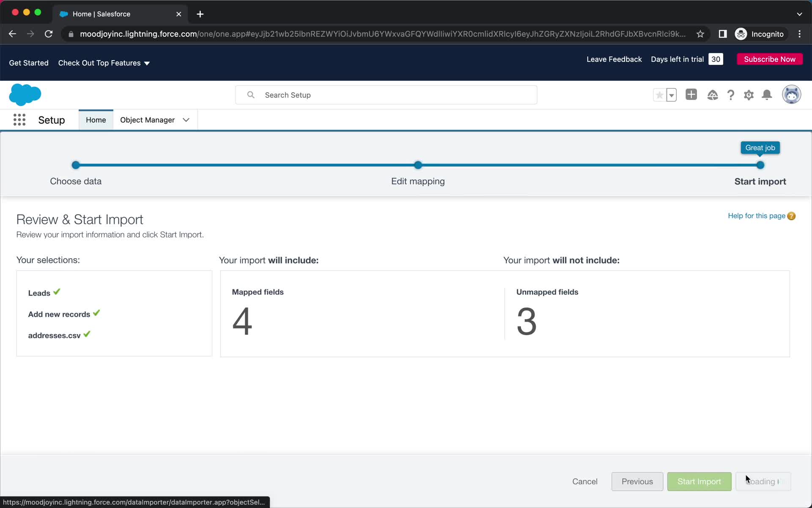812x508 pixels.
Task: Open the Object Manager tab
Action: (147, 120)
